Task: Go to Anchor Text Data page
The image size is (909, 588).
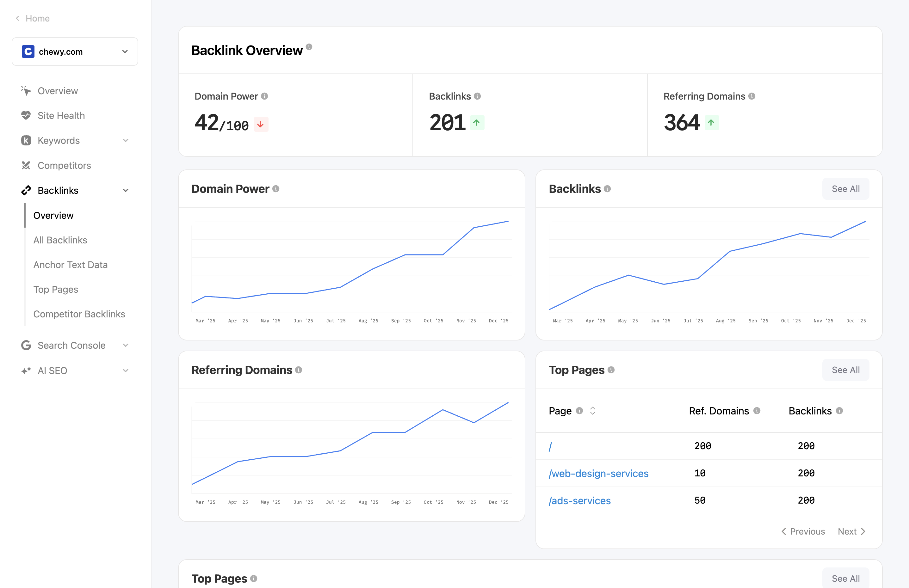Action: [x=70, y=265]
